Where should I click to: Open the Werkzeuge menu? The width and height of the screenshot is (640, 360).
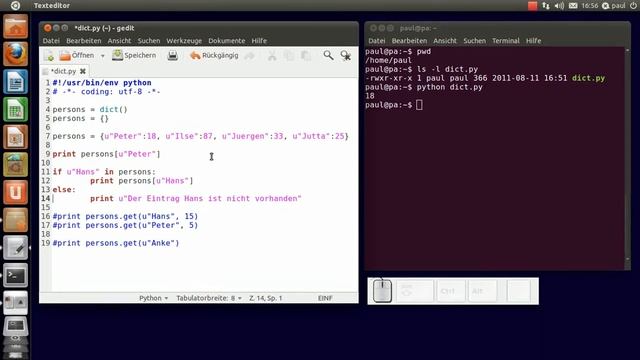[184, 41]
